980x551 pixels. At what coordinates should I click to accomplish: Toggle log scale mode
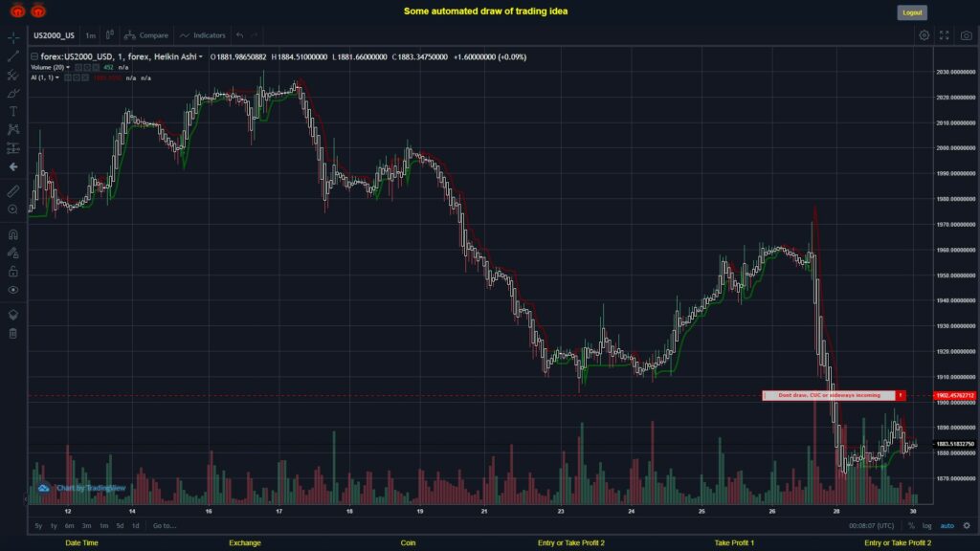click(x=926, y=526)
